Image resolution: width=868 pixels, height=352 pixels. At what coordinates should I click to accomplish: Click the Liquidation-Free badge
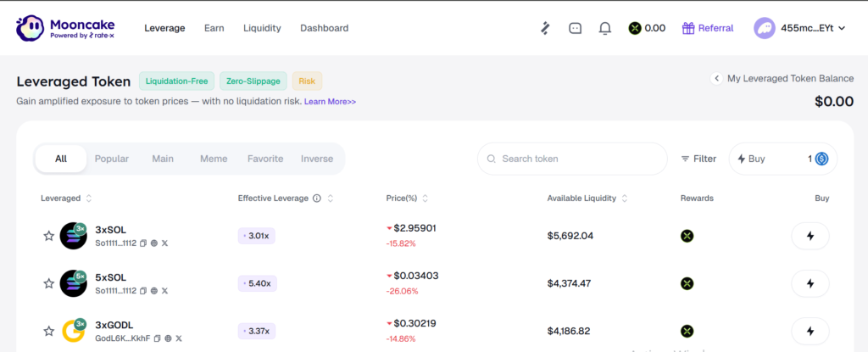[176, 81]
